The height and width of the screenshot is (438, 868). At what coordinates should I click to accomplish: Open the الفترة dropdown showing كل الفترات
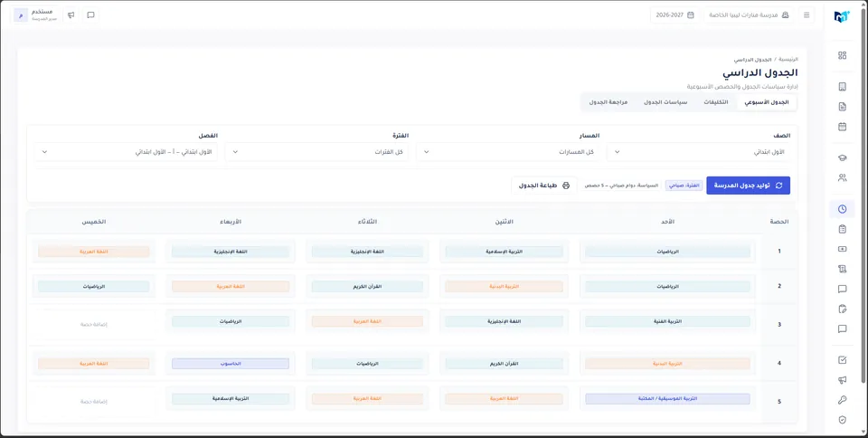(x=316, y=152)
